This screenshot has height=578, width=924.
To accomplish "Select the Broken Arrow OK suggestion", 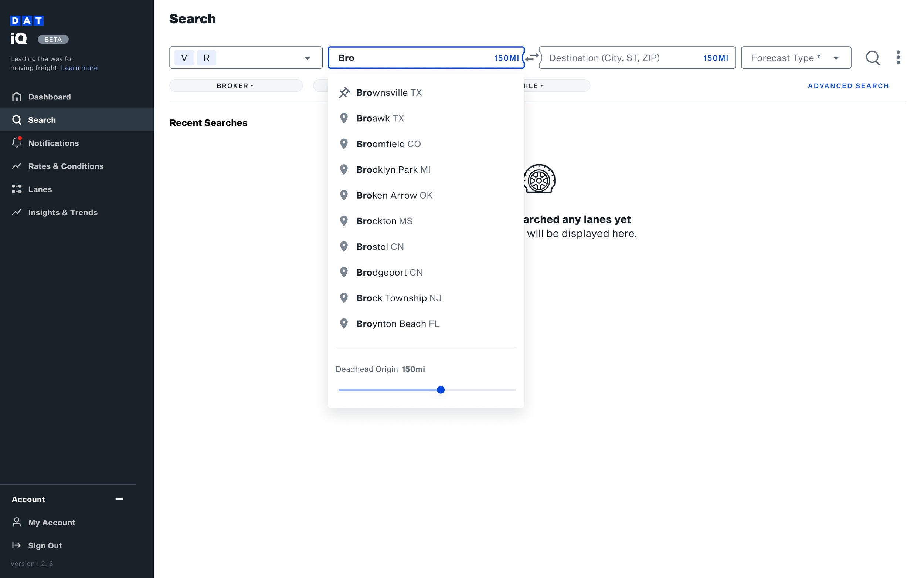I will (x=394, y=195).
